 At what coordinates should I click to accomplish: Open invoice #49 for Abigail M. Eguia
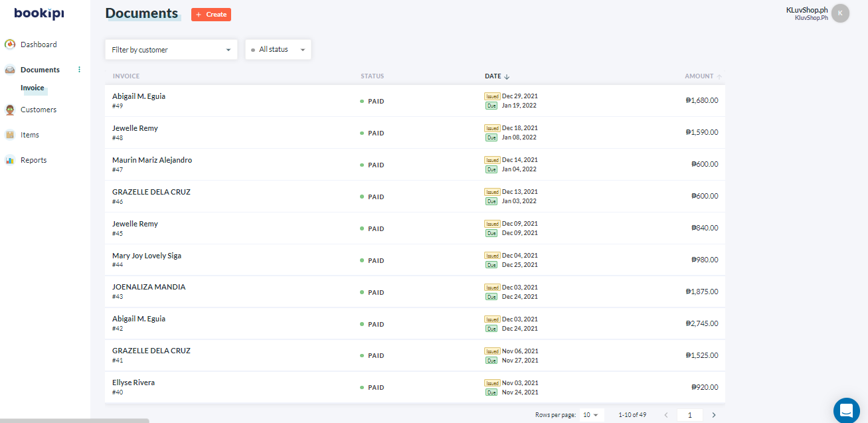coord(415,101)
